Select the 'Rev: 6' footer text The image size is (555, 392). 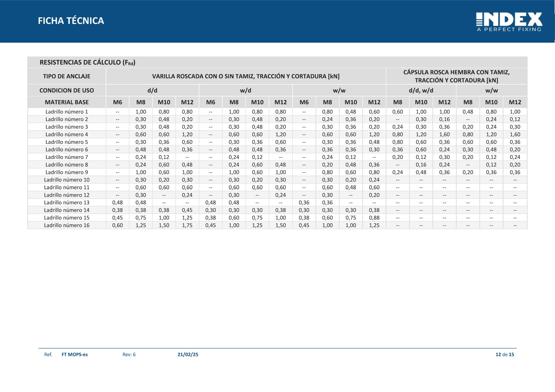(129, 355)
